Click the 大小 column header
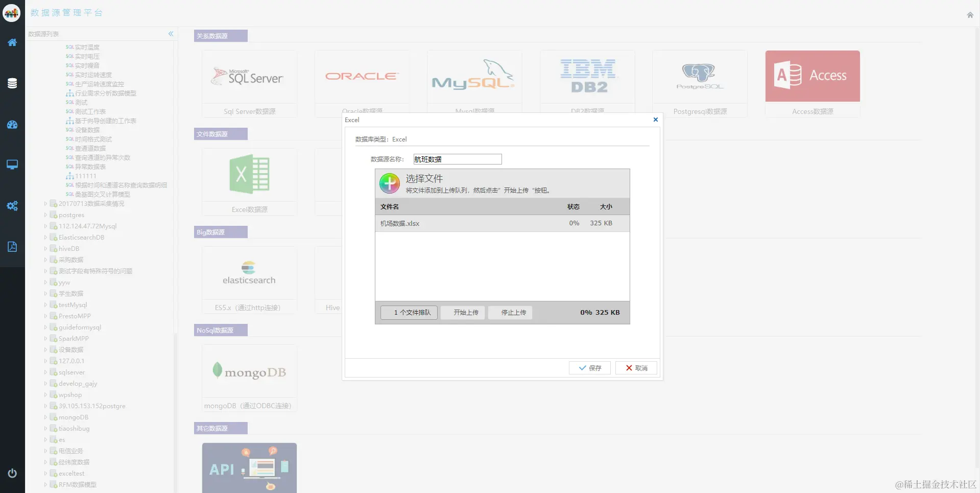The width and height of the screenshot is (980, 493). pyautogui.click(x=606, y=206)
